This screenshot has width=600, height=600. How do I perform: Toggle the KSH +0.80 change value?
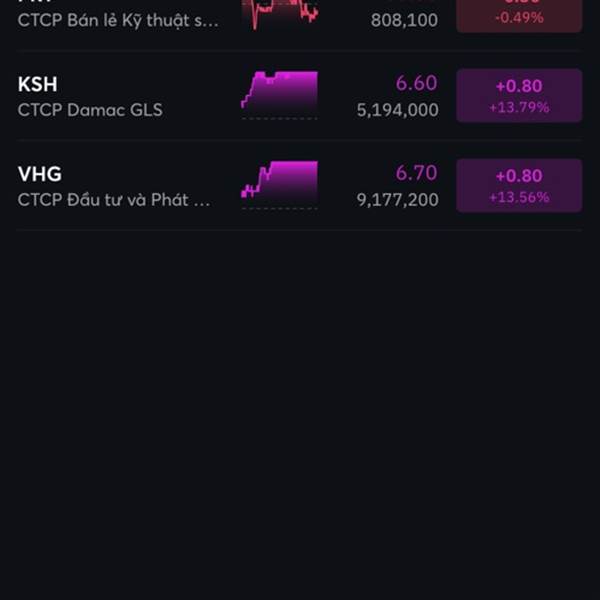pos(519,86)
